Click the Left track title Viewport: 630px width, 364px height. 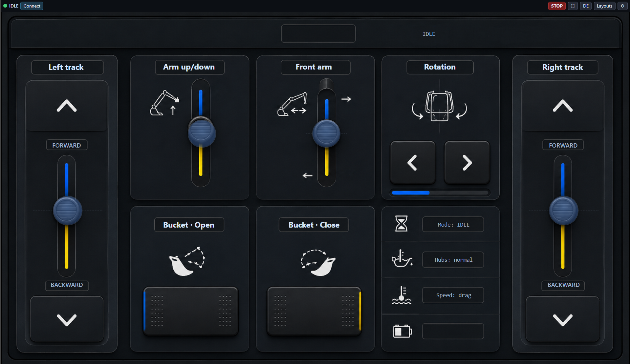click(67, 67)
